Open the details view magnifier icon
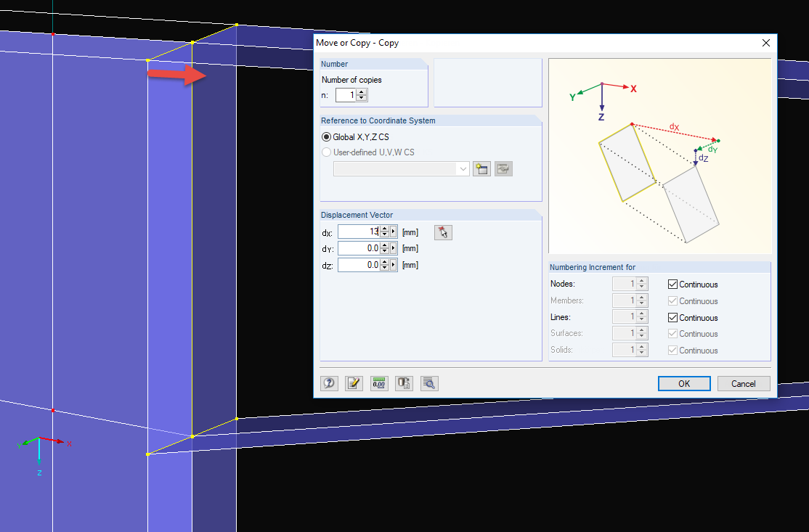Viewport: 809px width, 532px height. [x=429, y=383]
